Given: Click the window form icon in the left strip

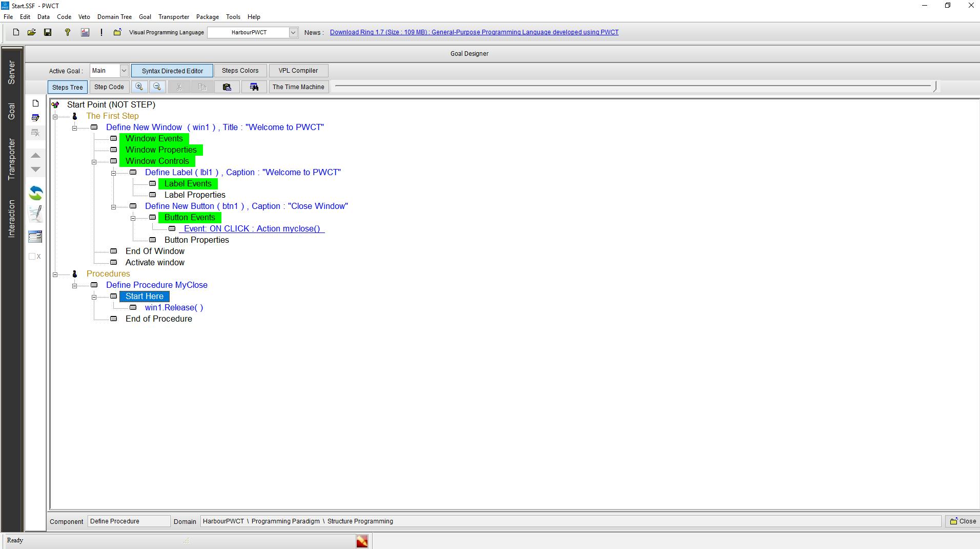Looking at the screenshot, I should tap(35, 236).
